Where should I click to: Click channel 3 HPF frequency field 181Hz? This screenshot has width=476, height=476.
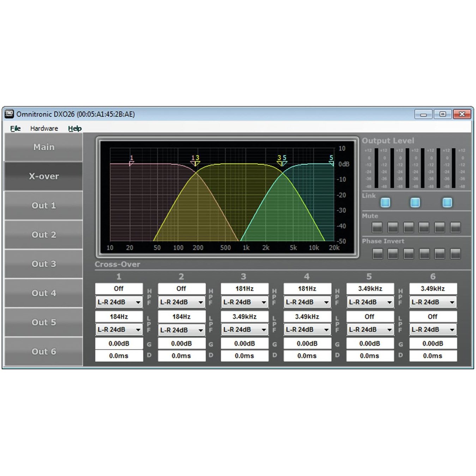click(245, 289)
